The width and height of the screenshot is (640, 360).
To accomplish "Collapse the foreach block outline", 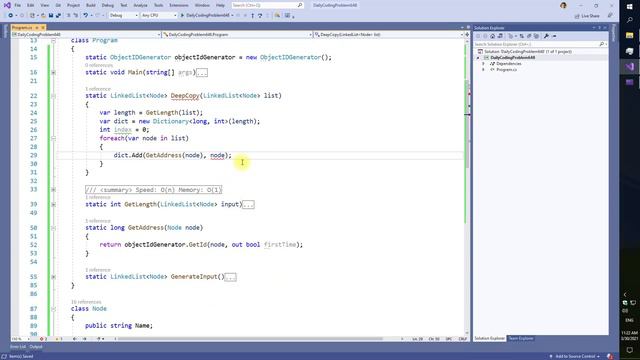I will pos(53,138).
